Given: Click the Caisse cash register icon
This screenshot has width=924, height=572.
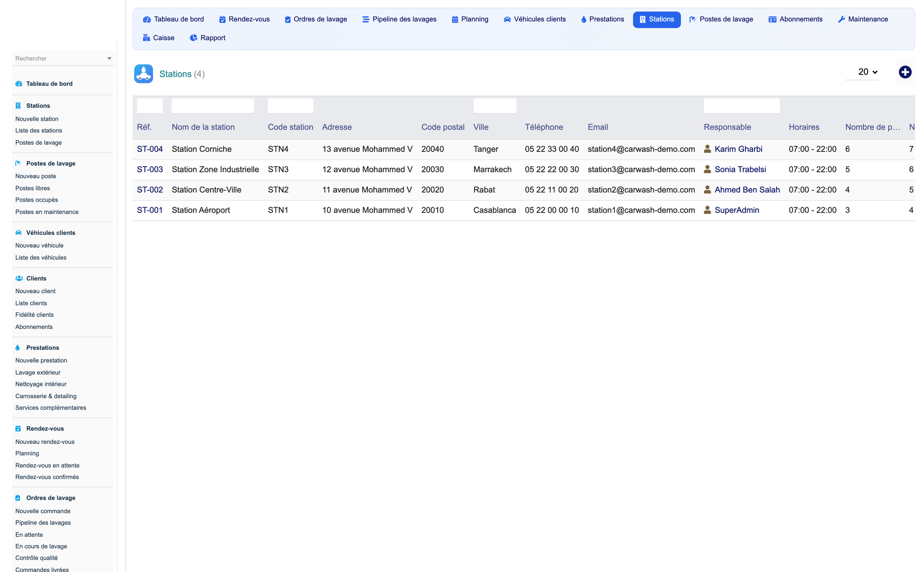Looking at the screenshot, I should [146, 38].
